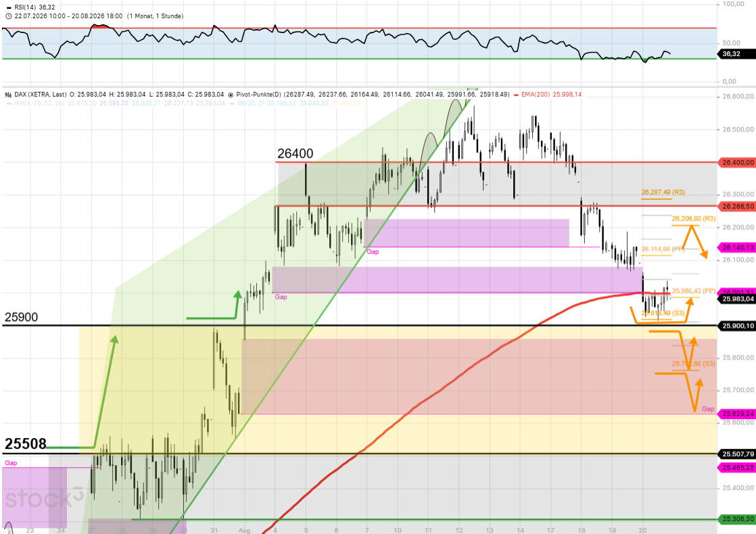The width and height of the screenshot is (756, 534).
Task: Click the RSI axis label 50,00
Action: [732, 43]
